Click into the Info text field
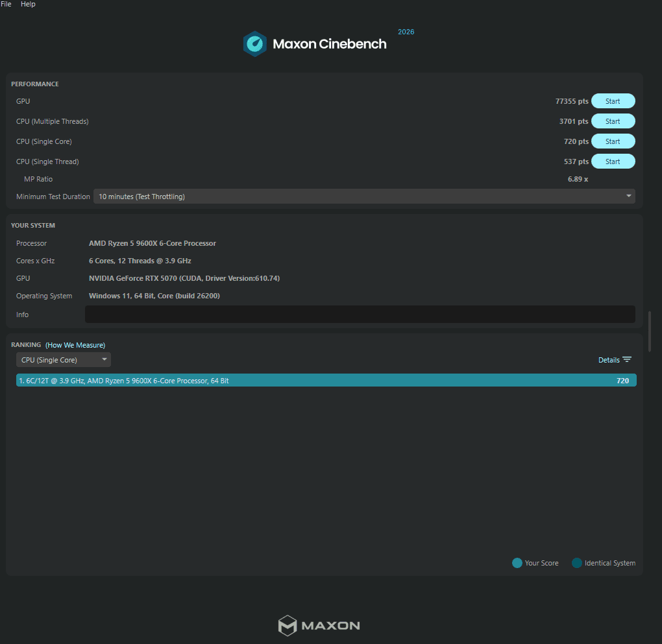The height and width of the screenshot is (644, 662). 360,315
